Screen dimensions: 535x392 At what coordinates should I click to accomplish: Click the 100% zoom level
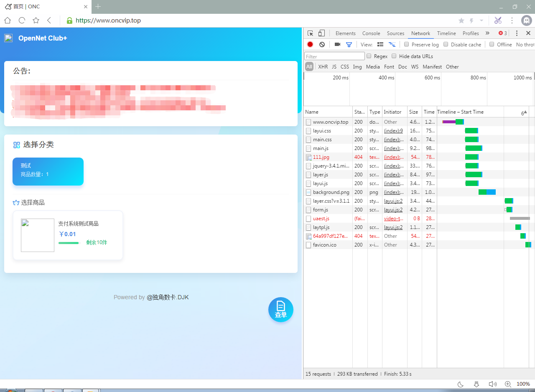523,384
